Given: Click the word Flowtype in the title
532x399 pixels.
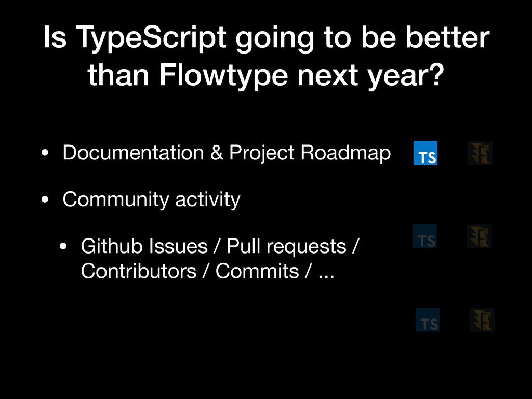Looking at the screenshot, I should tap(223, 75).
